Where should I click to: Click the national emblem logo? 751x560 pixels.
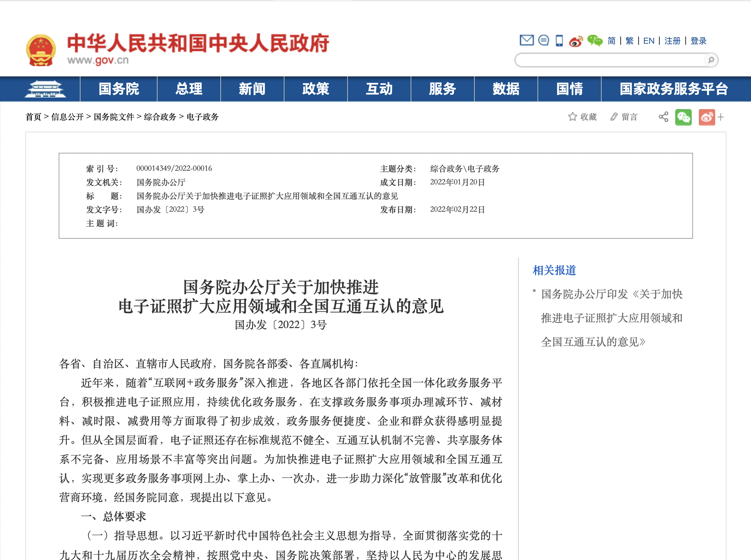(41, 50)
